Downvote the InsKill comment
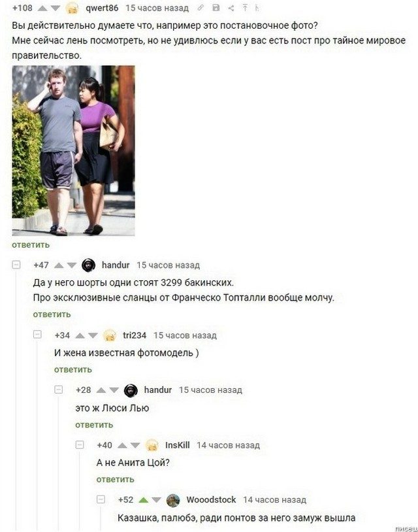The image size is (418, 532). (135, 445)
